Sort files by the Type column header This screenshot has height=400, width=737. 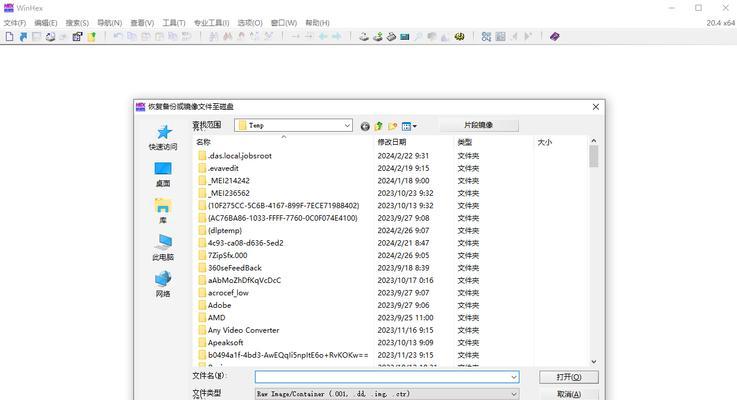tap(494, 142)
